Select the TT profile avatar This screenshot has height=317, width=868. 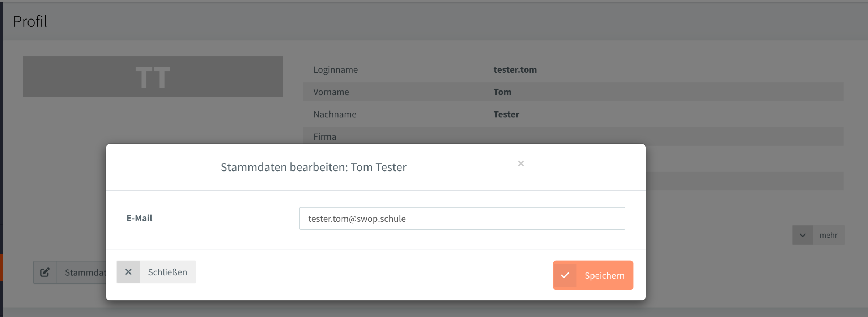153,77
